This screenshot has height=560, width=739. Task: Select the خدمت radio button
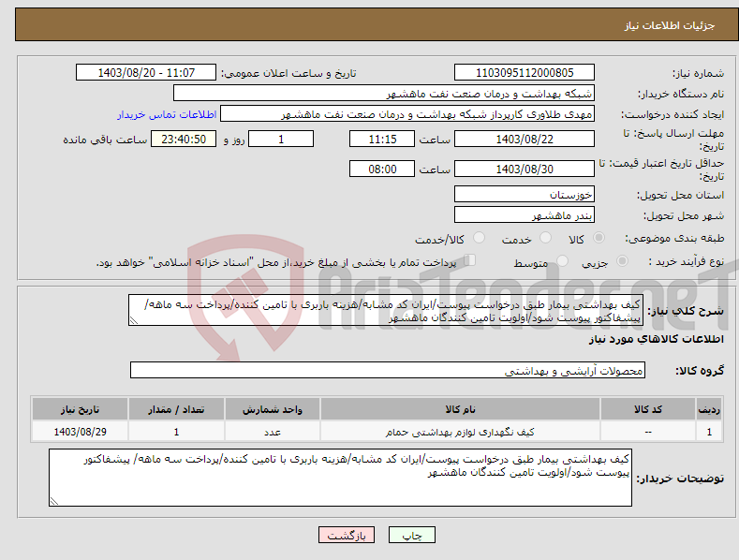pos(545,238)
